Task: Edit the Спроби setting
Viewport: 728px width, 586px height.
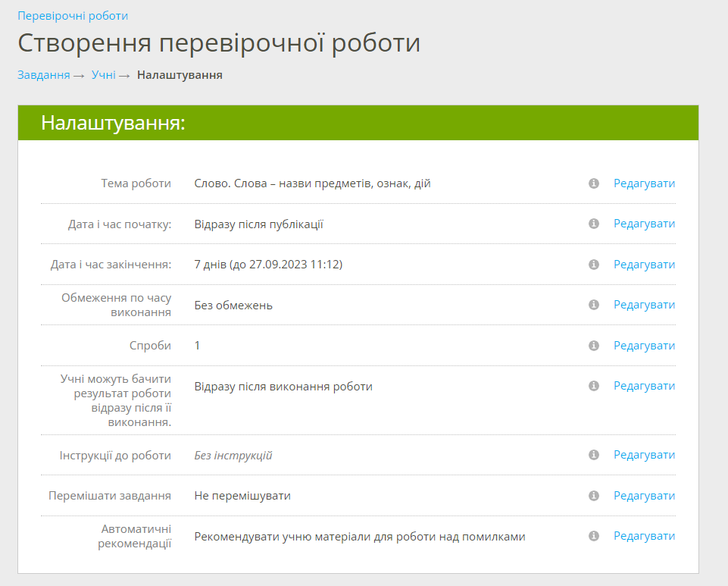Action: [x=644, y=345]
